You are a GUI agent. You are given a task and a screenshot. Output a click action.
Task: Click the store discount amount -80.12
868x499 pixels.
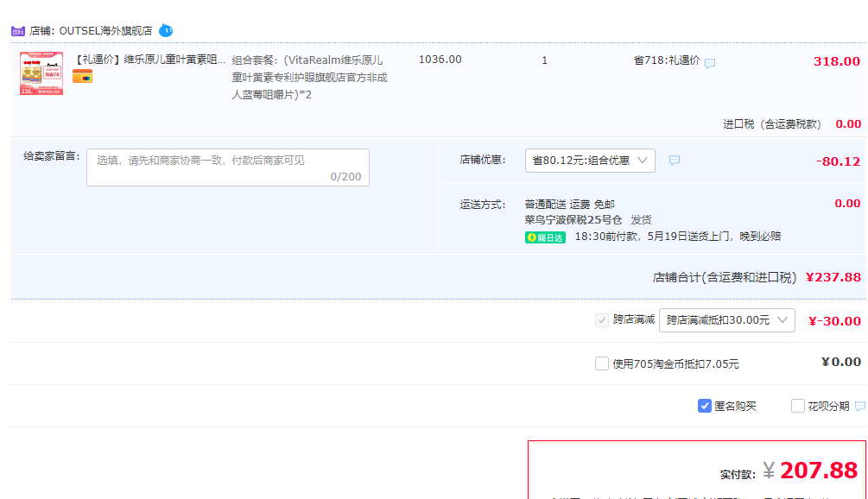[x=838, y=161]
